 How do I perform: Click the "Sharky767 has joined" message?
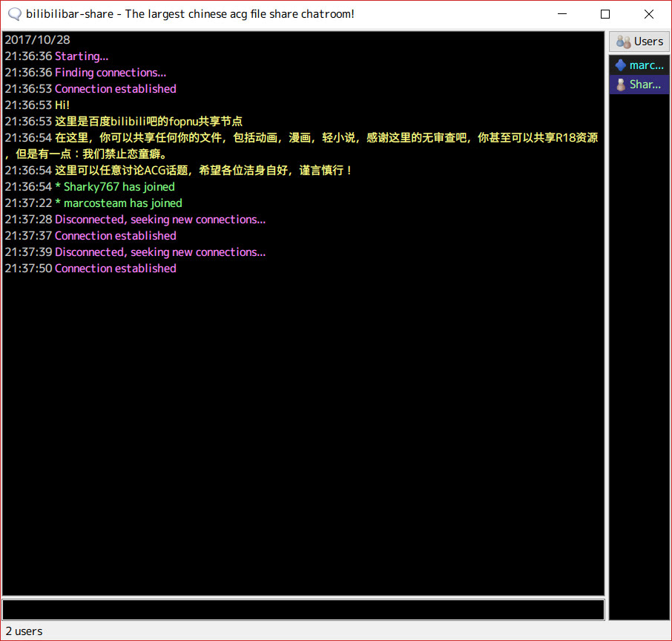119,187
